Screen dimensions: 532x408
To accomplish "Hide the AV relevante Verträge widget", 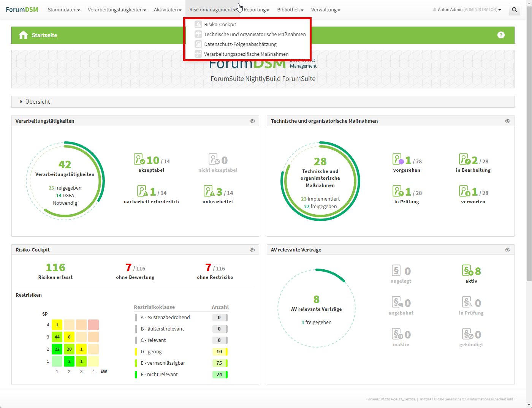I will click(507, 250).
